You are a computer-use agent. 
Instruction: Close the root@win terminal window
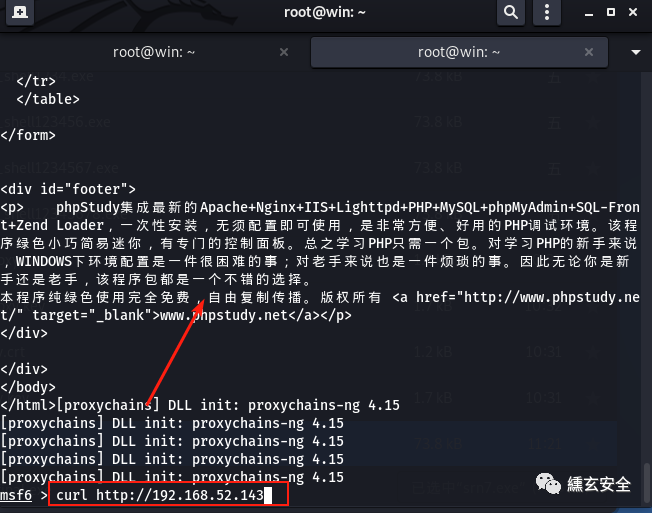(633, 12)
